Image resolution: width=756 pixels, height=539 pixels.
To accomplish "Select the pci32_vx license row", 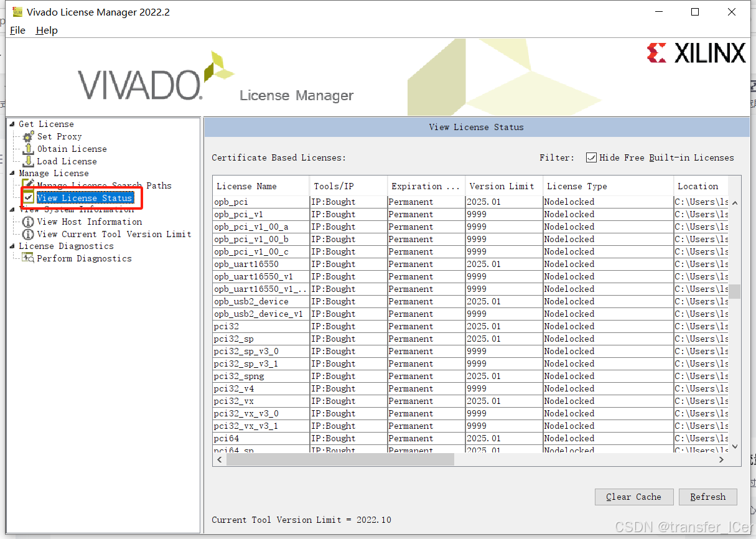I will click(470, 401).
